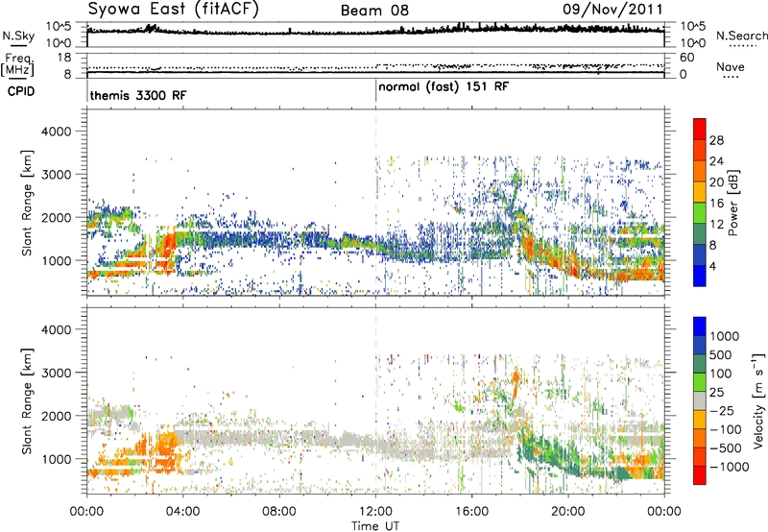768x532 pixels.
Task: Click the '16:00' time axis label
Action: click(x=471, y=512)
